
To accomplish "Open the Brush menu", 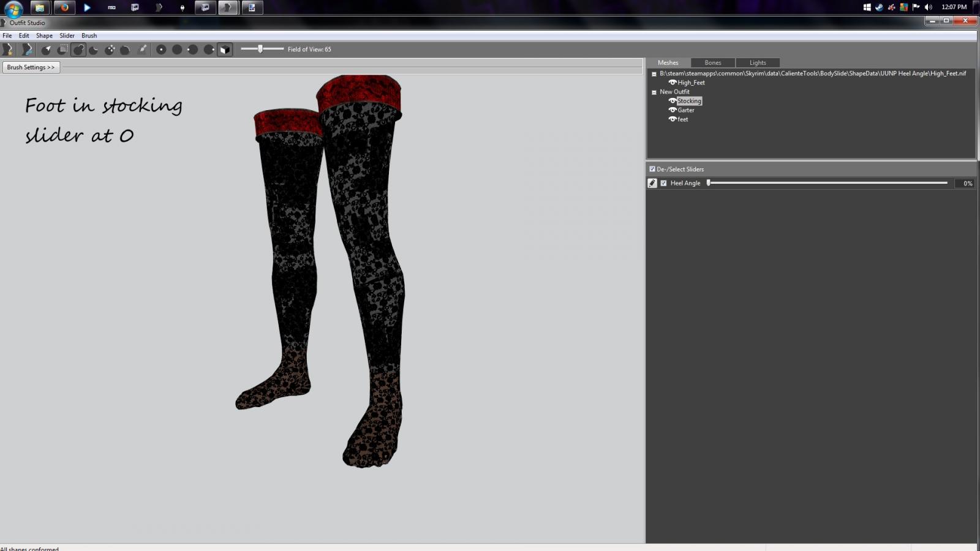I will point(89,36).
